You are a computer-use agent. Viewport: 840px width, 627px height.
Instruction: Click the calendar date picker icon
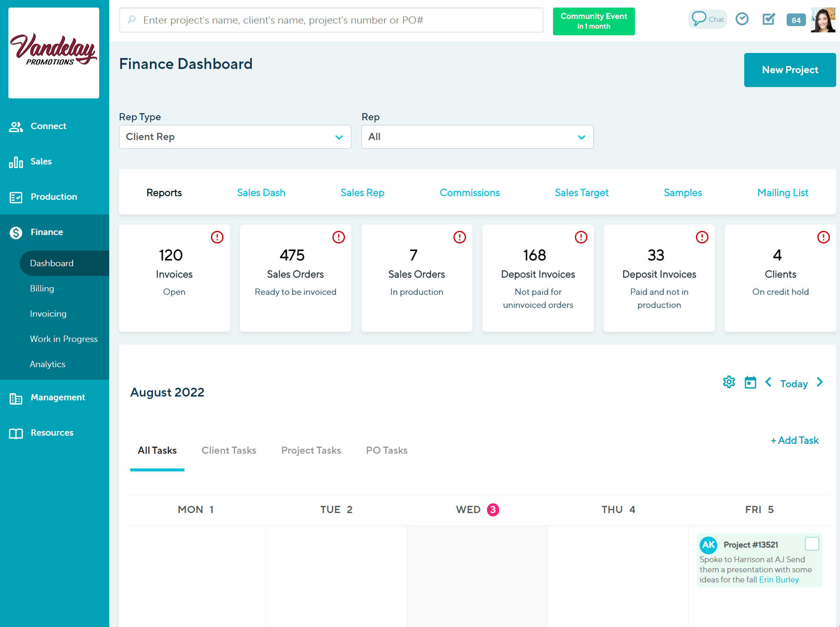pos(750,383)
